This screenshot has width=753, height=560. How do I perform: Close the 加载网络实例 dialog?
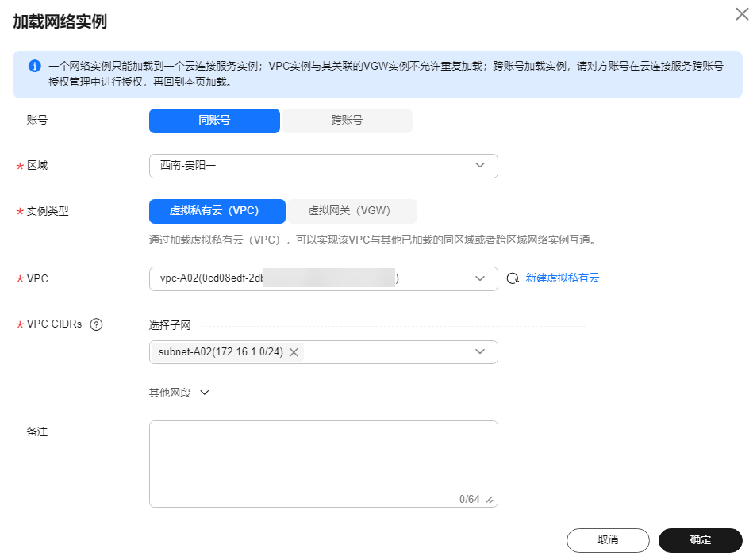(x=742, y=14)
